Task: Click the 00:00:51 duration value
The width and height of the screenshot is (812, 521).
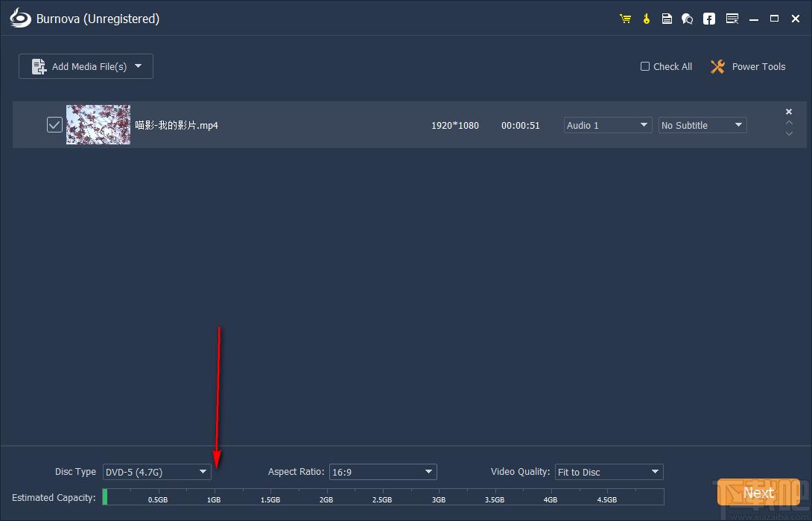Action: [x=521, y=125]
